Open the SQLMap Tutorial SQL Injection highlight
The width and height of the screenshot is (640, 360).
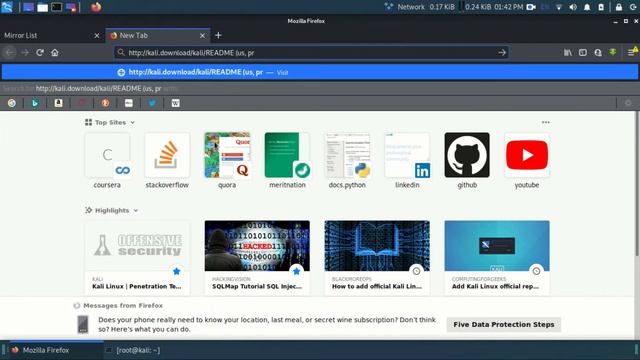coord(257,257)
